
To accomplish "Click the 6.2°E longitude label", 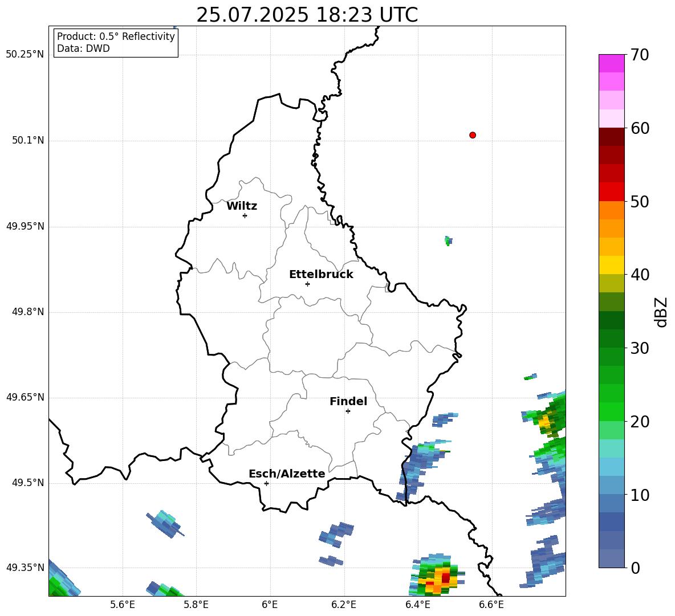I will click(x=344, y=605).
